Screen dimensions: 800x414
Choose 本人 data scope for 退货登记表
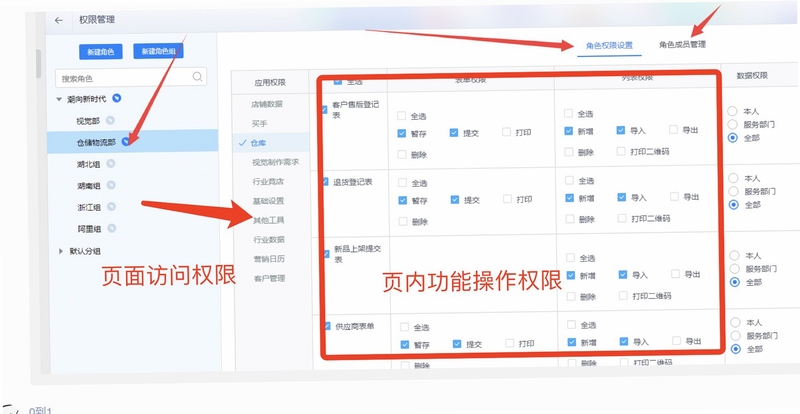tap(733, 178)
